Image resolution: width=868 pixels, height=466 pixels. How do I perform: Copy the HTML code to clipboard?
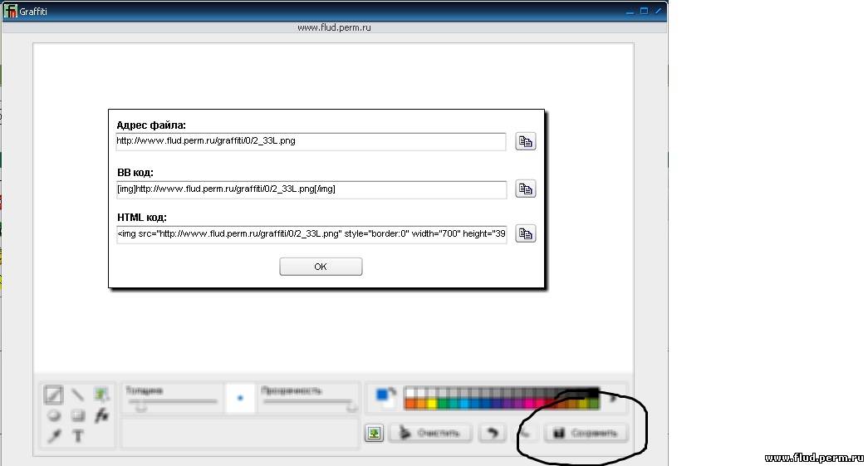click(525, 234)
